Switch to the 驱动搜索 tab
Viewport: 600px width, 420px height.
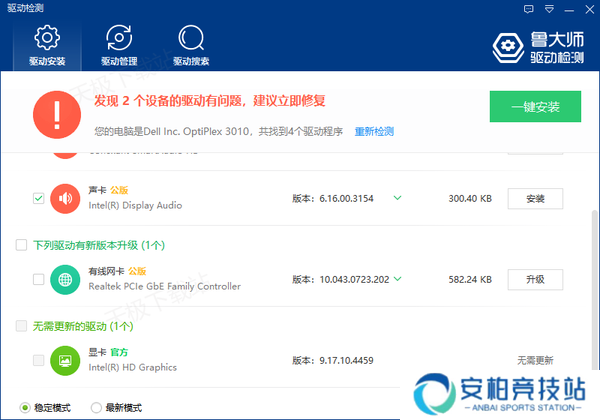click(x=191, y=45)
